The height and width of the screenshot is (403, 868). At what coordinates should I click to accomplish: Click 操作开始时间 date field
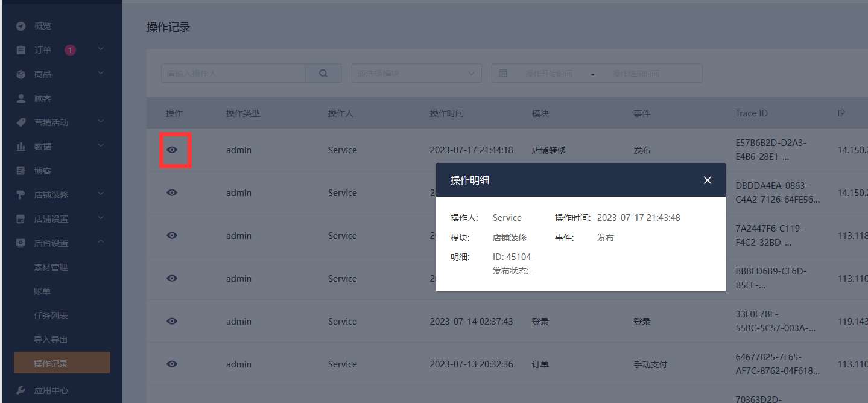pyautogui.click(x=549, y=74)
